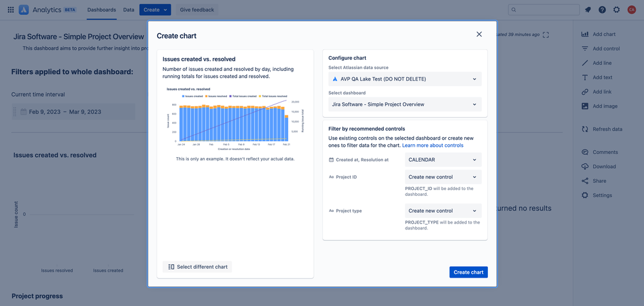Open the Atlassian data source dropdown
Image resolution: width=644 pixels, height=306 pixels.
click(405, 79)
